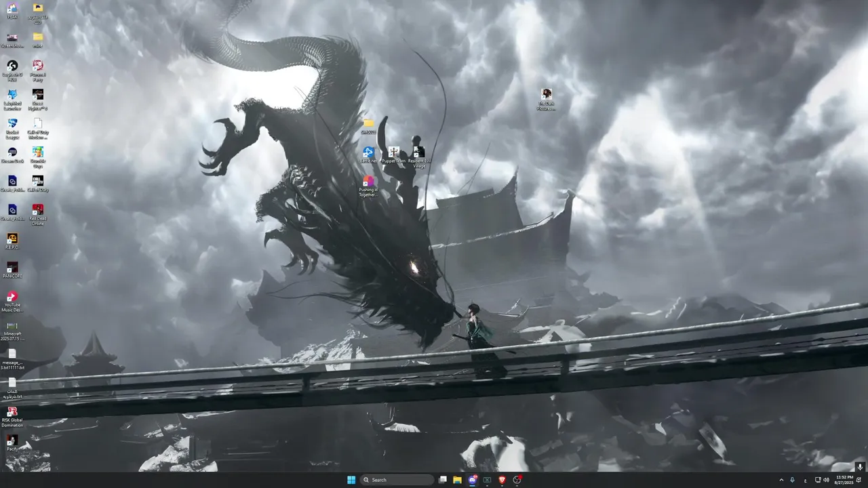
Task: Open File Explorer from taskbar
Action: [x=458, y=480]
